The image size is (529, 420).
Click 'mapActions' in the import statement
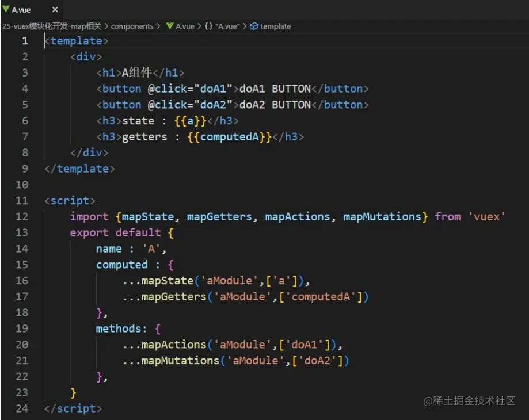(x=297, y=216)
